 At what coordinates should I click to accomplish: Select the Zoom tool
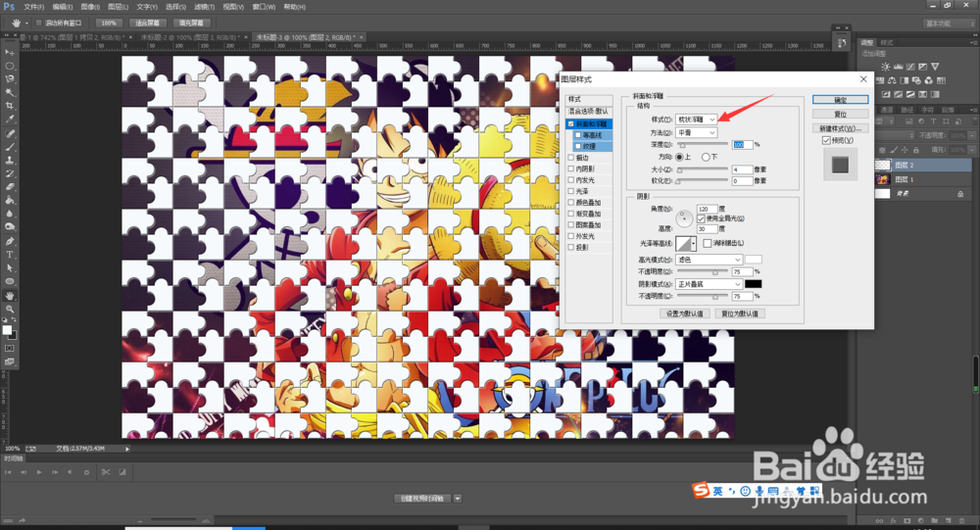click(10, 309)
